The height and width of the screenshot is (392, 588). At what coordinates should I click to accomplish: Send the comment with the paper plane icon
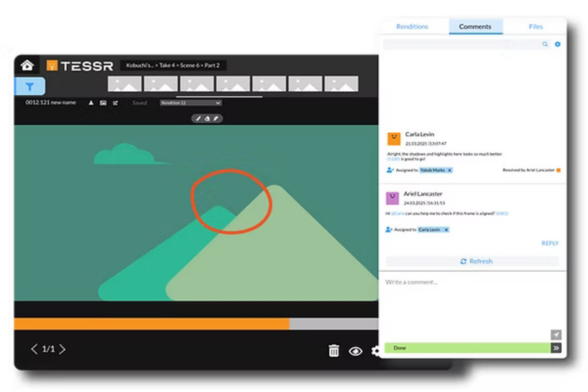coord(556,334)
